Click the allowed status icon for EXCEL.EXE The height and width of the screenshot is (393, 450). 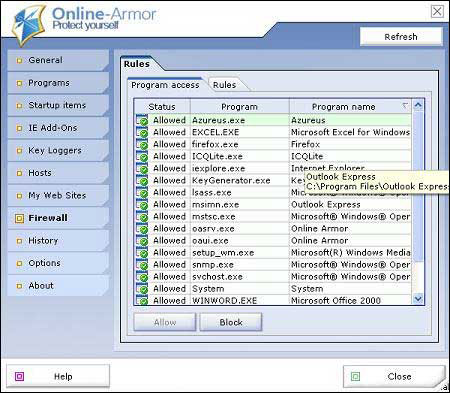tap(142, 132)
